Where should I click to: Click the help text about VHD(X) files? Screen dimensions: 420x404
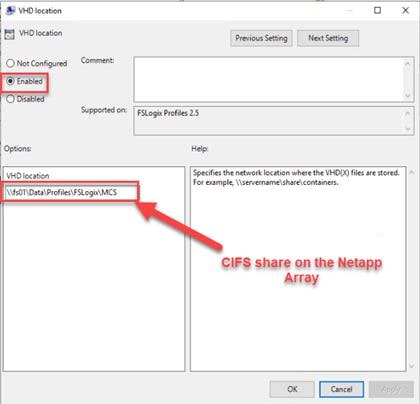[296, 173]
